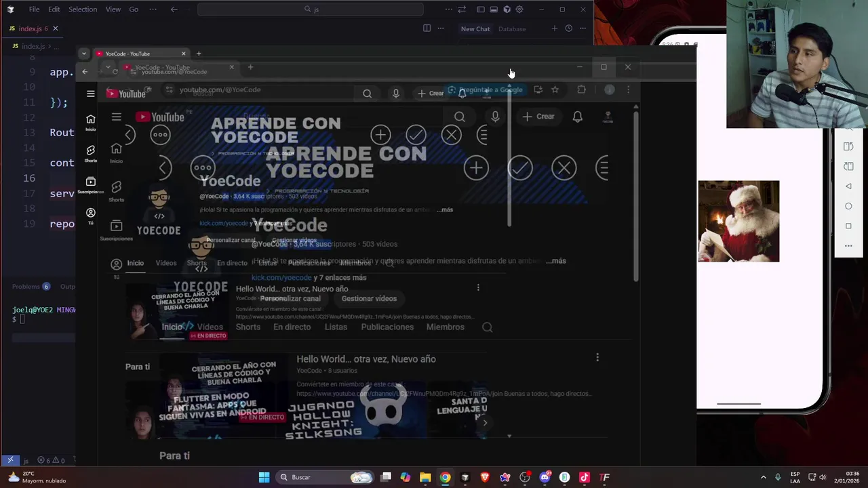Open Discord from the taskbar
The height and width of the screenshot is (488, 868).
pos(545,477)
